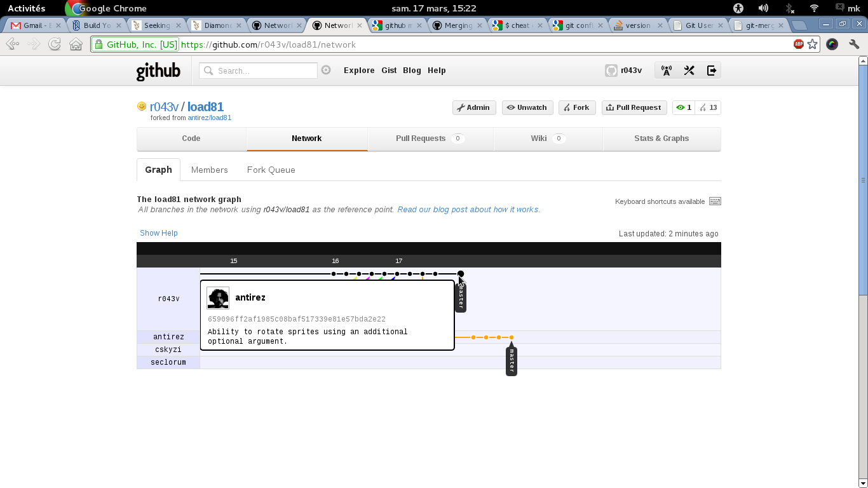Open the Admin page

[x=473, y=107]
